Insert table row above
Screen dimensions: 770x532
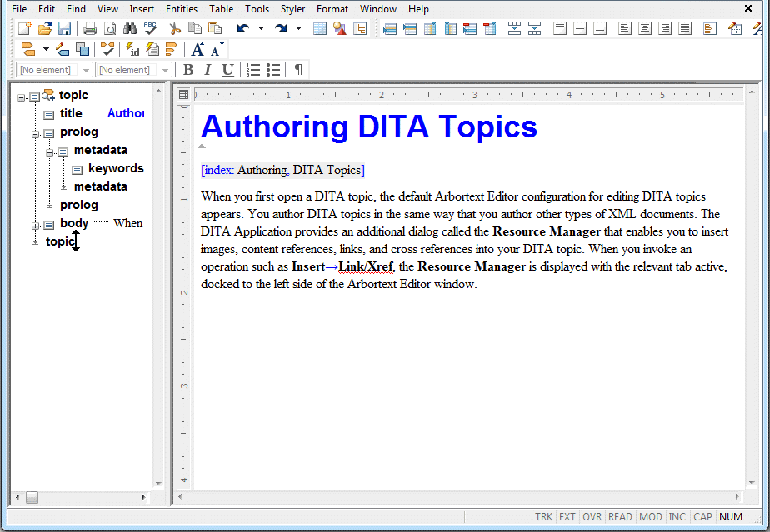pos(390,28)
